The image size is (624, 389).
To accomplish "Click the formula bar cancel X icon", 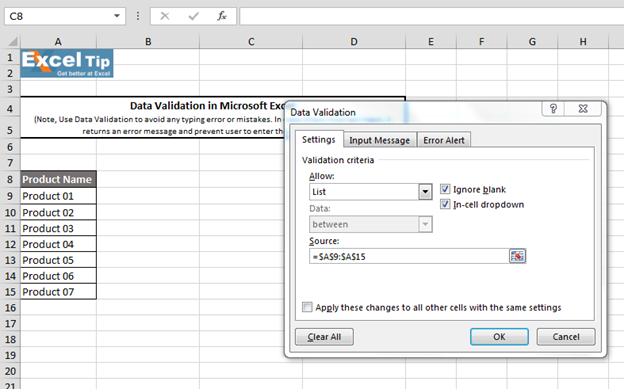I will 165,16.
